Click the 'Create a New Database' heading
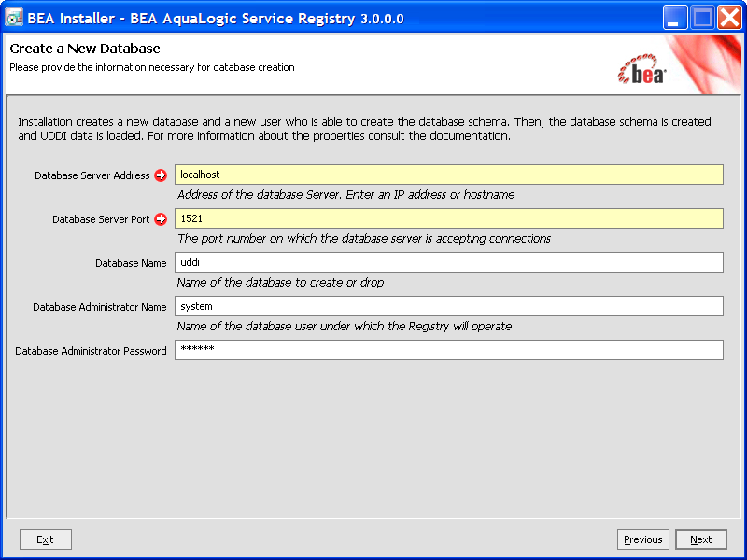 pyautogui.click(x=85, y=49)
